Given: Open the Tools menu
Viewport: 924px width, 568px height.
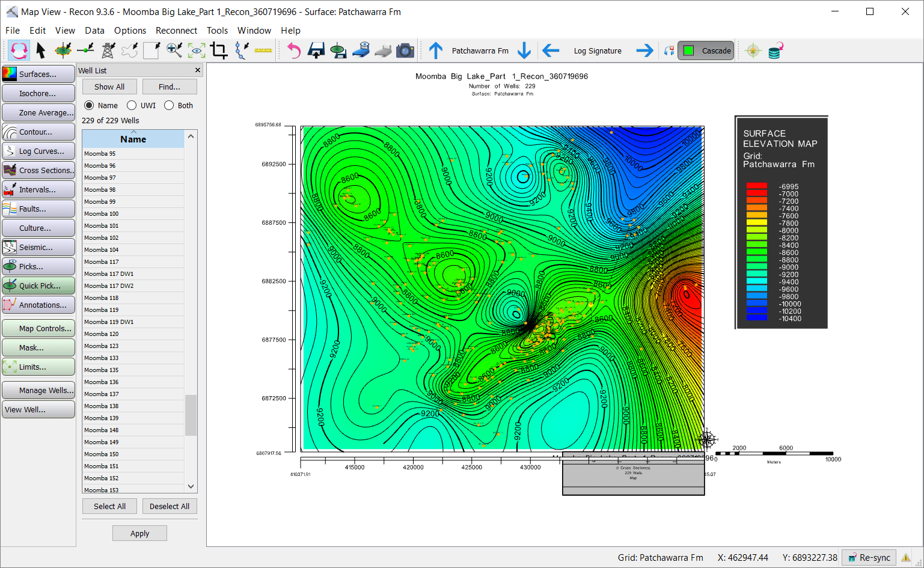Looking at the screenshot, I should (x=217, y=31).
